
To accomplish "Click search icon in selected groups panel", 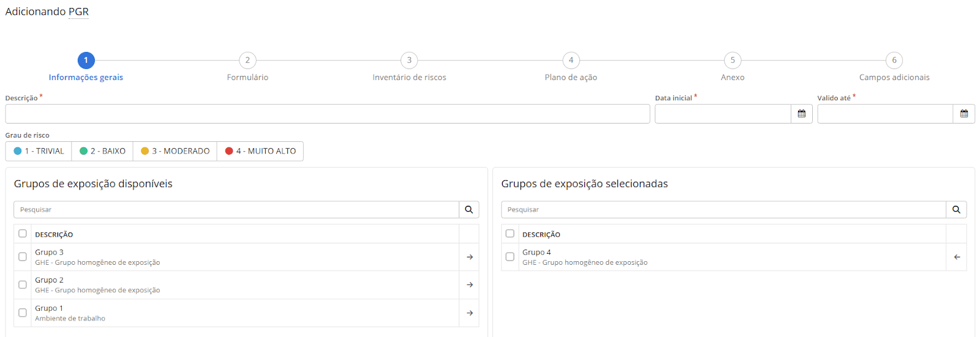I will click(x=956, y=210).
